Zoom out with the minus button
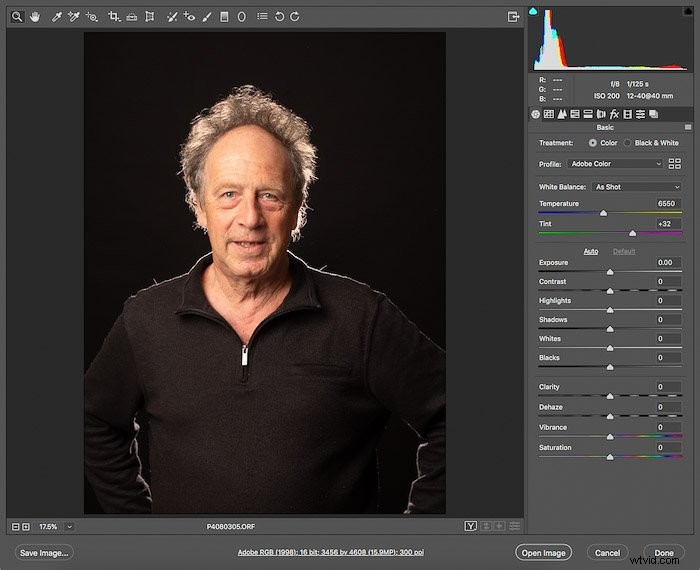This screenshot has height=570, width=700. coord(16,527)
